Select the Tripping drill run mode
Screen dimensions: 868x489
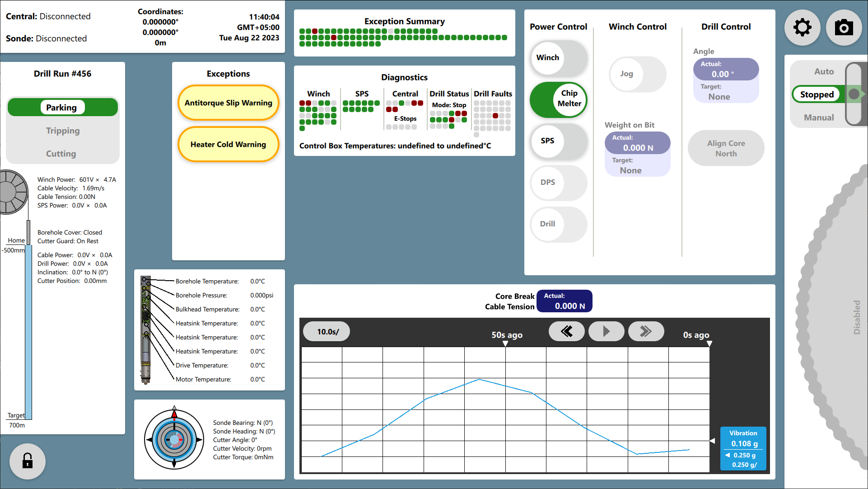(x=63, y=131)
